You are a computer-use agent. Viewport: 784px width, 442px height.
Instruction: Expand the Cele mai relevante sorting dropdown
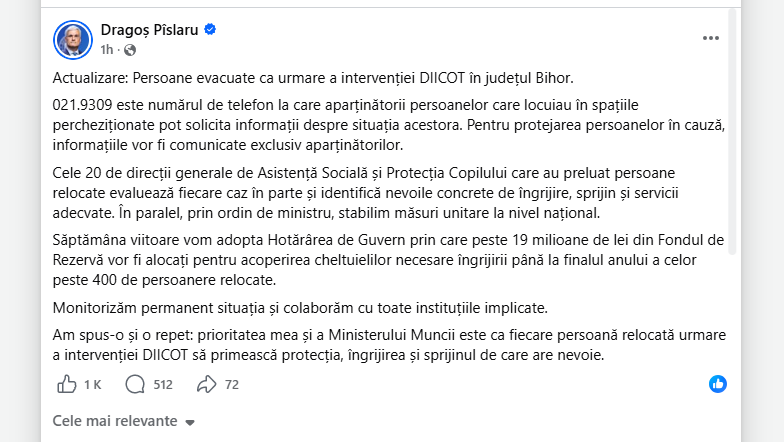(x=124, y=421)
